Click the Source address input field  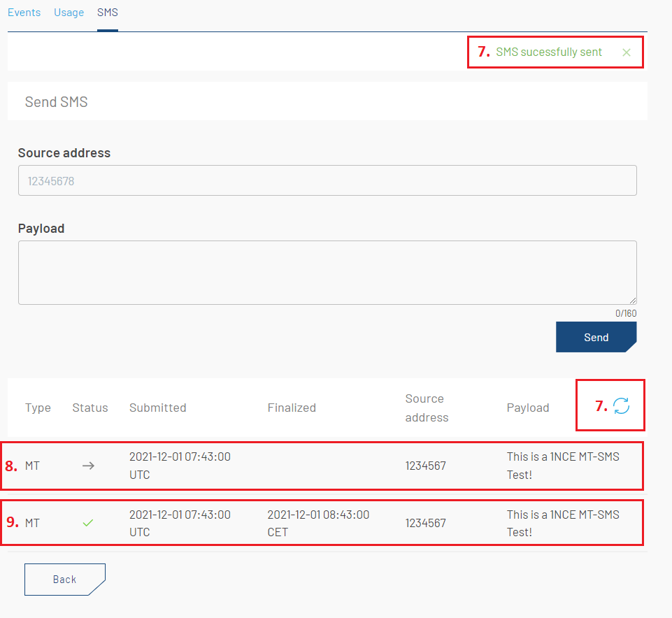[327, 180]
